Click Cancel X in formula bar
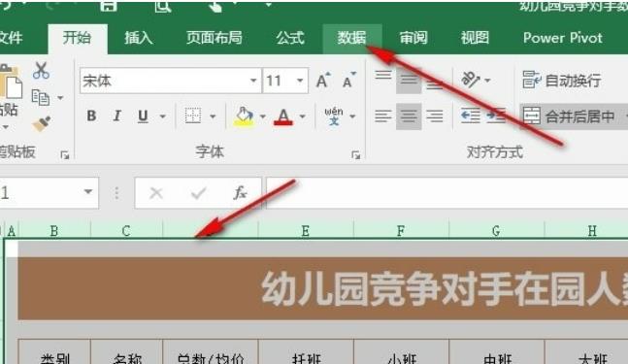The image size is (628, 364). pos(156,193)
